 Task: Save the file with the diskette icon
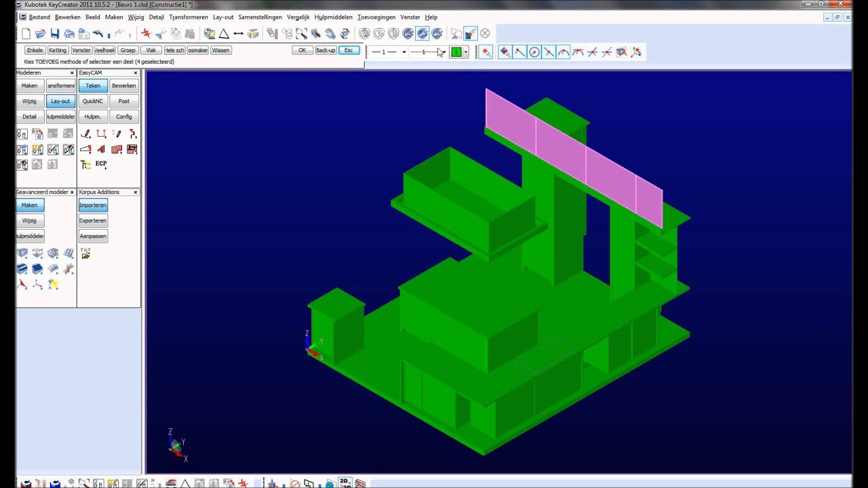click(x=55, y=34)
